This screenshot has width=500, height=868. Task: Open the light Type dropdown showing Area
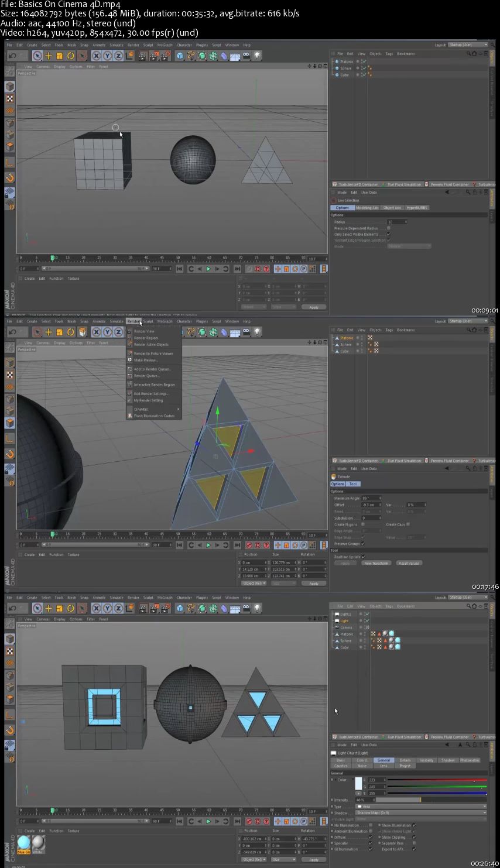(x=421, y=807)
